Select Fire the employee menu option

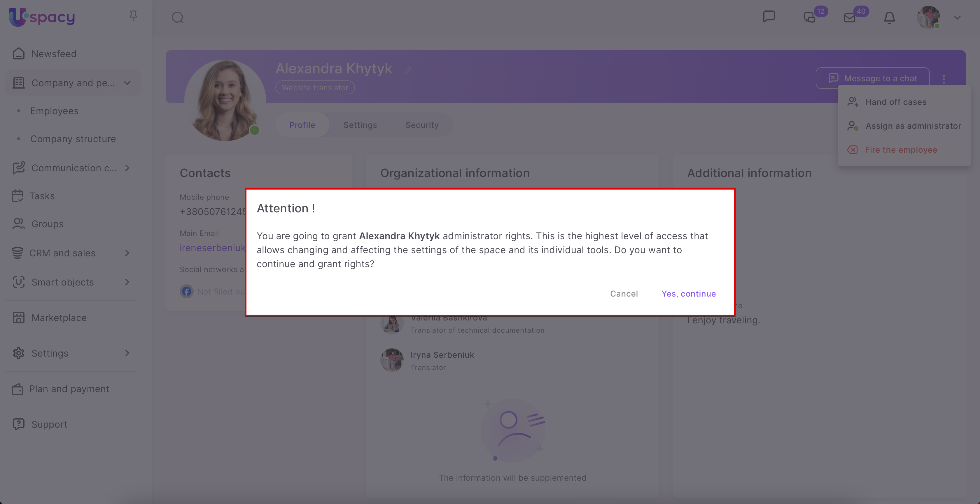900,150
